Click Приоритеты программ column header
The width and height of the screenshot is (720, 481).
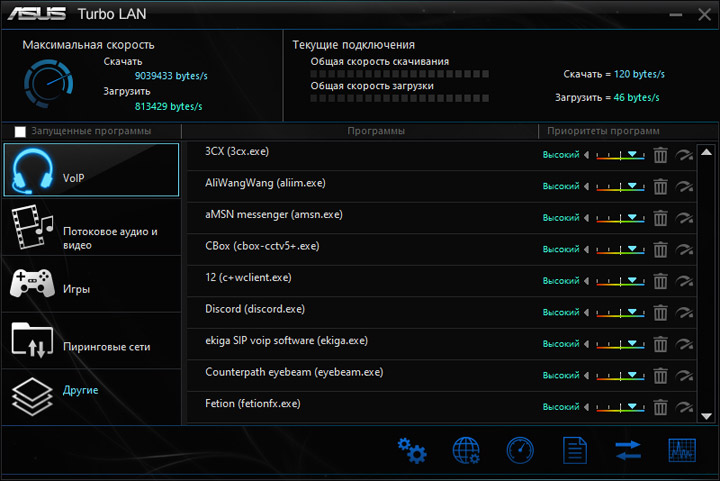tap(603, 131)
